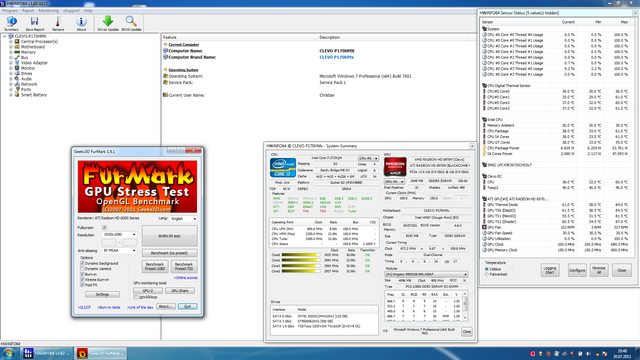Select Drives node in hardware tree

(x=27, y=73)
